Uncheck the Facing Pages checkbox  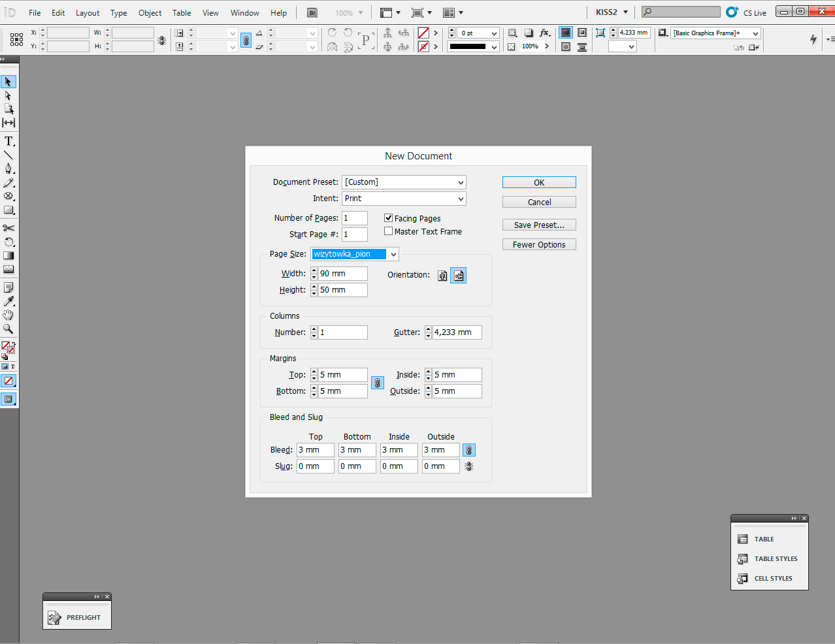389,218
